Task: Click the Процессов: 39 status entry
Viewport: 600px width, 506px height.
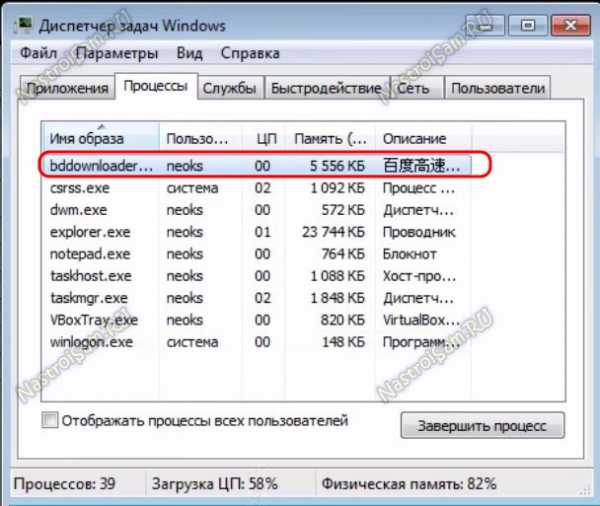Action: [64, 484]
